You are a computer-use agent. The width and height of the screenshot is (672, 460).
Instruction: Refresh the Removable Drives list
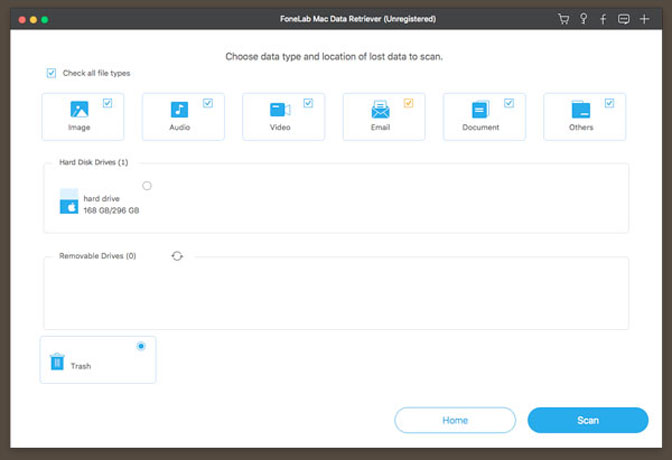pyautogui.click(x=177, y=256)
